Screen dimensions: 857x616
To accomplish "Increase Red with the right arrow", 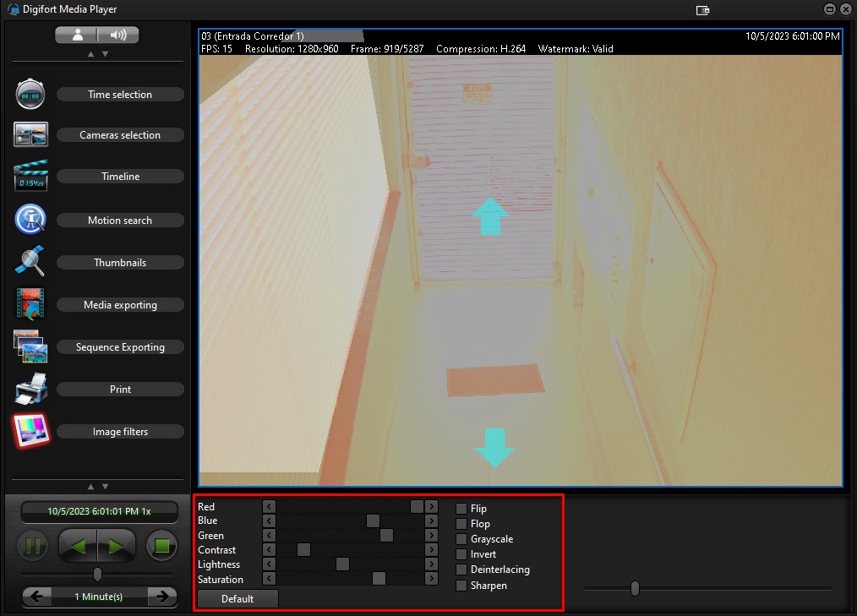I will click(x=431, y=507).
